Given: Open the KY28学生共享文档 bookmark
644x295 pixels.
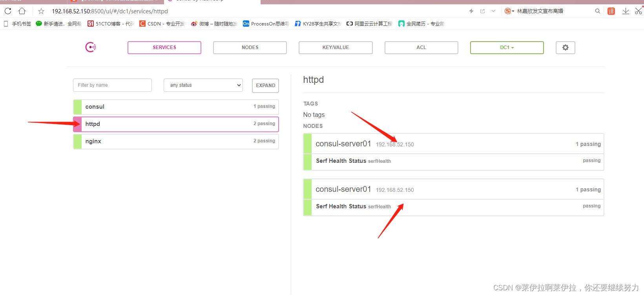Looking at the screenshot, I should [318, 24].
